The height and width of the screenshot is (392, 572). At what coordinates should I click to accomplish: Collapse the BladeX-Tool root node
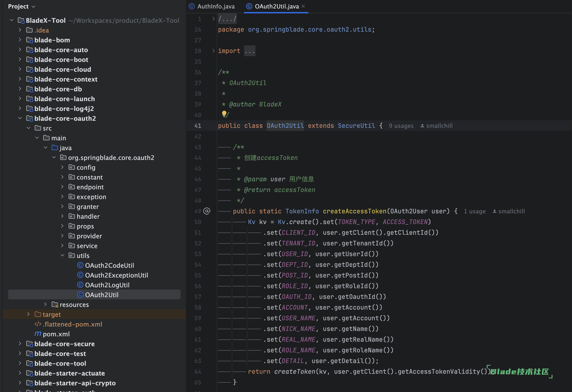pos(12,20)
